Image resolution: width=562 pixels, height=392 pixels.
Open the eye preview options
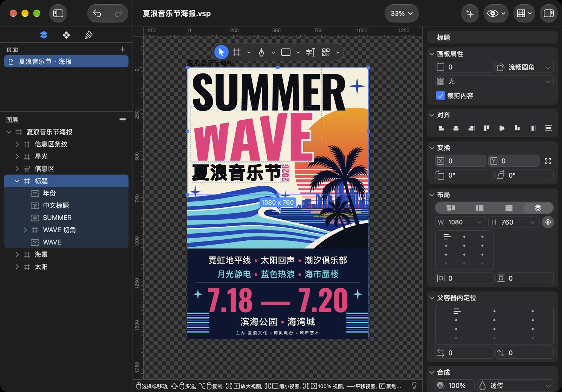coord(496,13)
